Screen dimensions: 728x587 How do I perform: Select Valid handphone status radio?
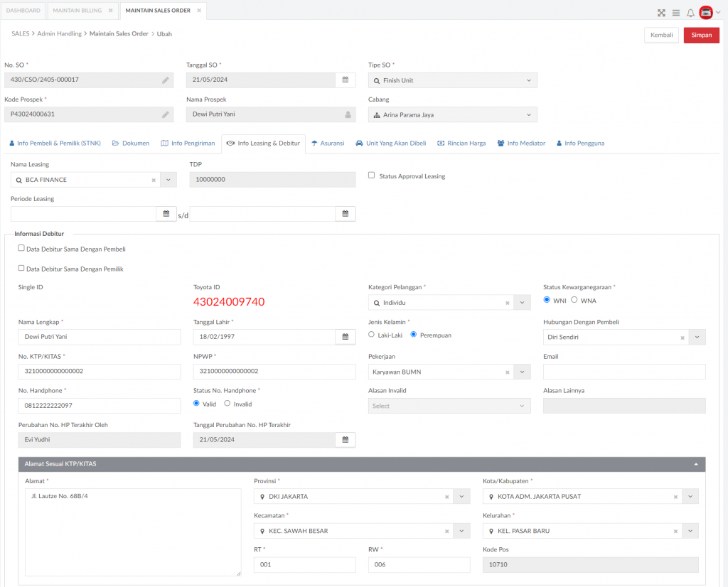point(196,403)
